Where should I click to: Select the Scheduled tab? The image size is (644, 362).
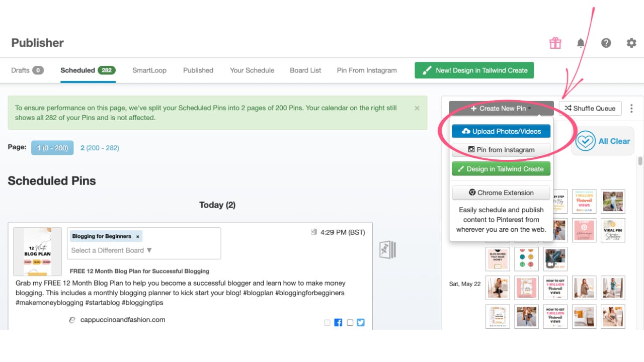[88, 70]
